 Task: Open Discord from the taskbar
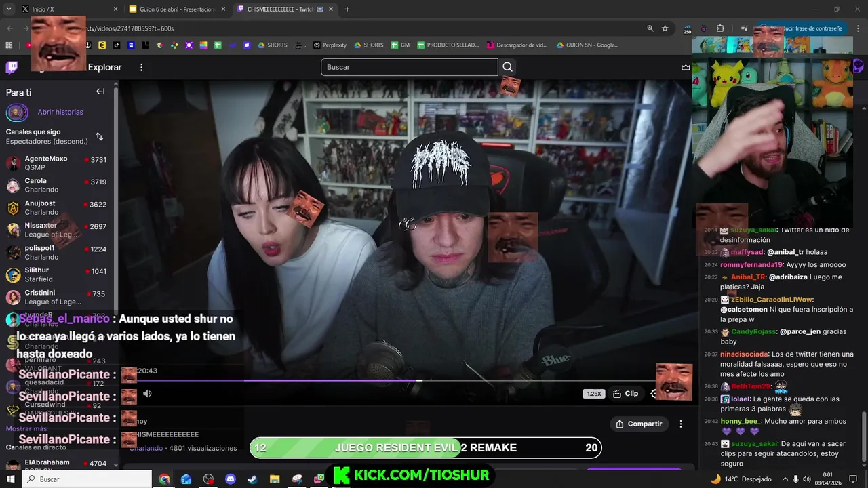(x=230, y=479)
